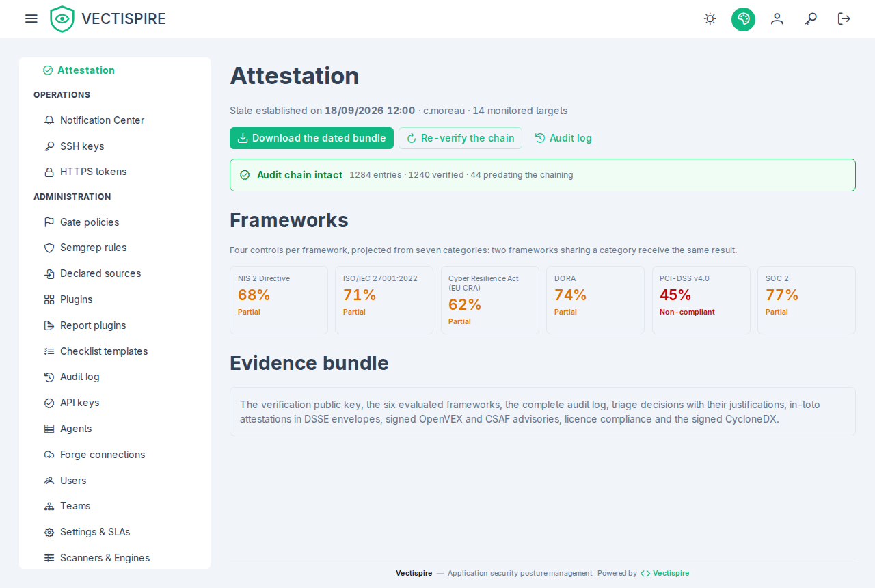Open the PCI-DSS v4.0 card
875x588 pixels.
coord(701,300)
